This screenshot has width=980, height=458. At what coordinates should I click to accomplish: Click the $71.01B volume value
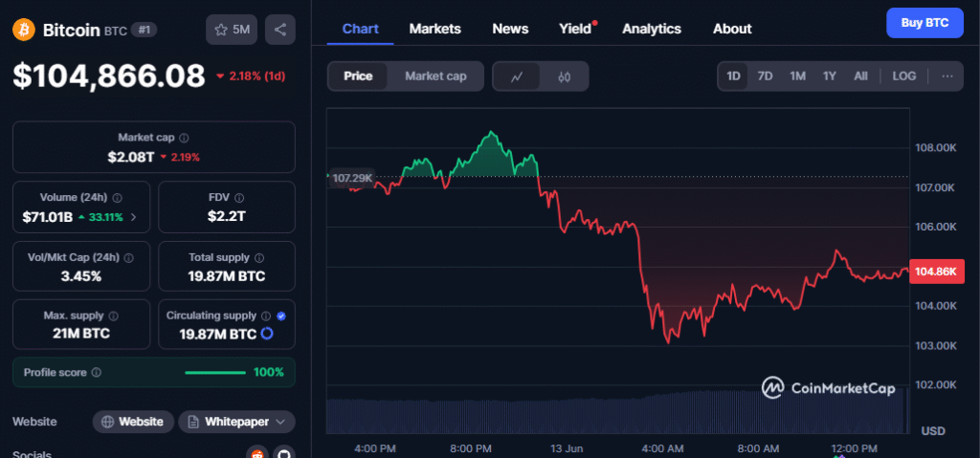coord(48,217)
